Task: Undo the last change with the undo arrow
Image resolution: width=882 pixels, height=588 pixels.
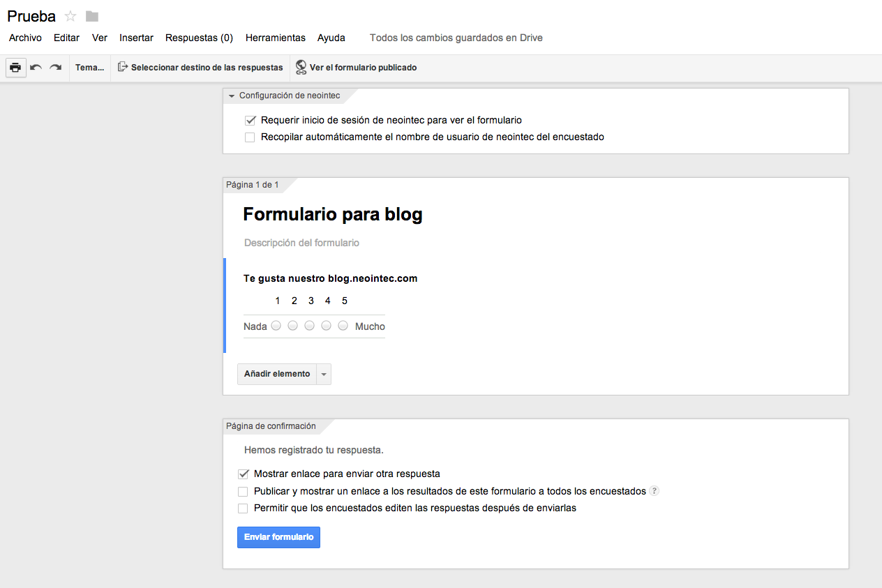Action: coord(36,68)
